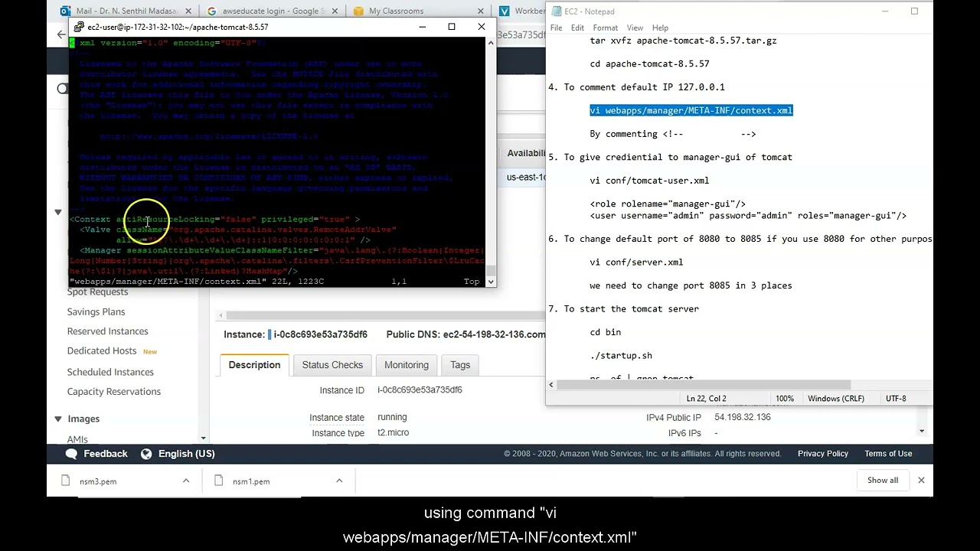Click the Context tag line in PuTTY
980x551 pixels.
click(217, 220)
